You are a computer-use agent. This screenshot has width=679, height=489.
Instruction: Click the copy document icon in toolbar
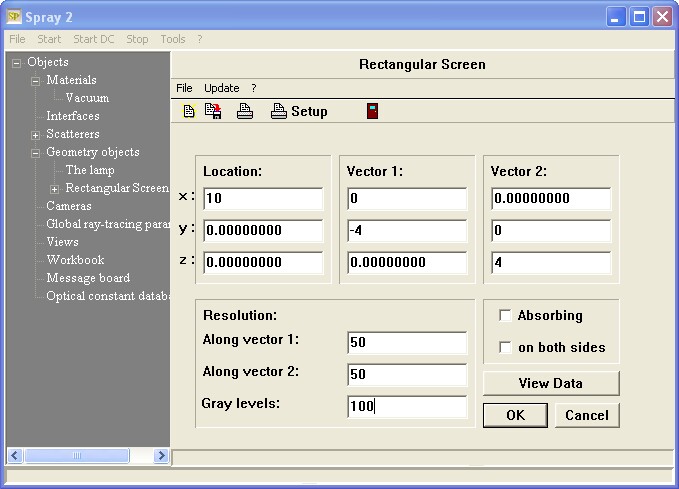pyautogui.click(x=189, y=111)
